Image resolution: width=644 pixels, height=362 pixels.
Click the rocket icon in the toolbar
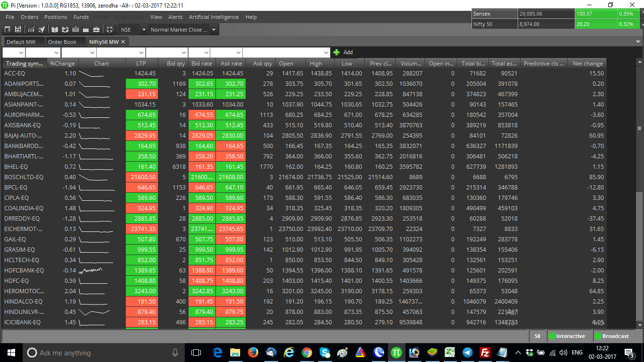click(41, 30)
